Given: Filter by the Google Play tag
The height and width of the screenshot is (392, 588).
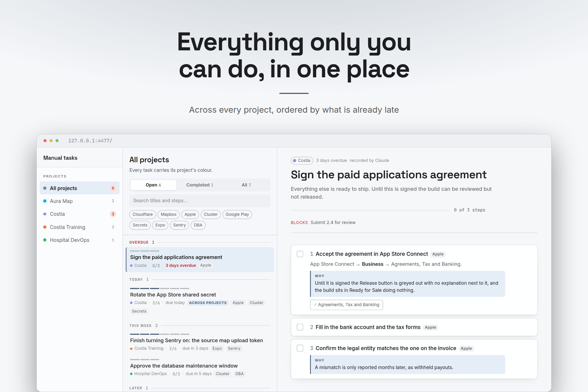Looking at the screenshot, I should [x=237, y=215].
